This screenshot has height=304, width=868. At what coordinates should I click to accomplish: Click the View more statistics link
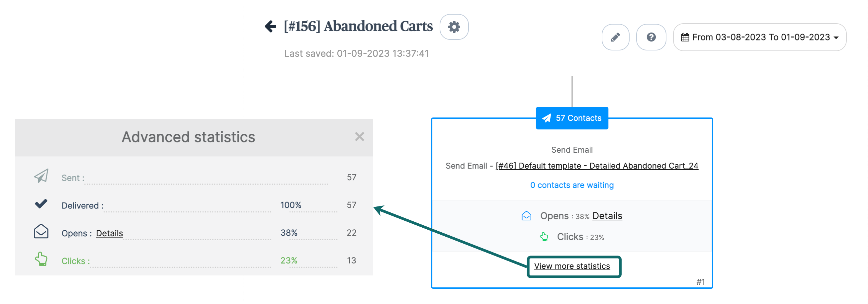tap(572, 266)
